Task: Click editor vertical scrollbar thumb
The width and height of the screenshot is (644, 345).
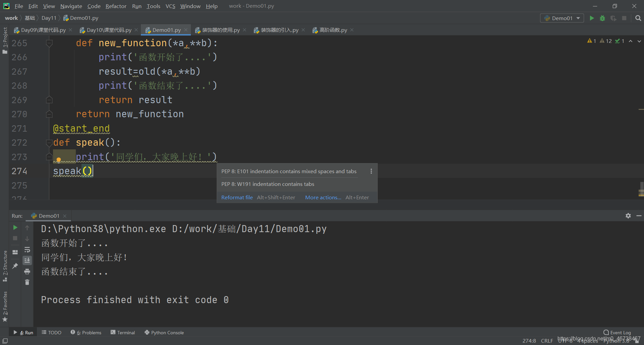Action: point(641,189)
